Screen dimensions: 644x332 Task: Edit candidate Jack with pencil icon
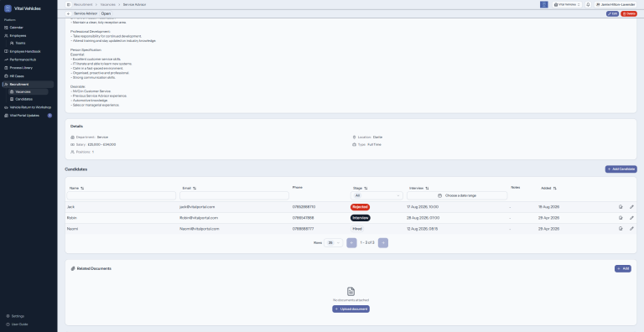(x=631, y=207)
